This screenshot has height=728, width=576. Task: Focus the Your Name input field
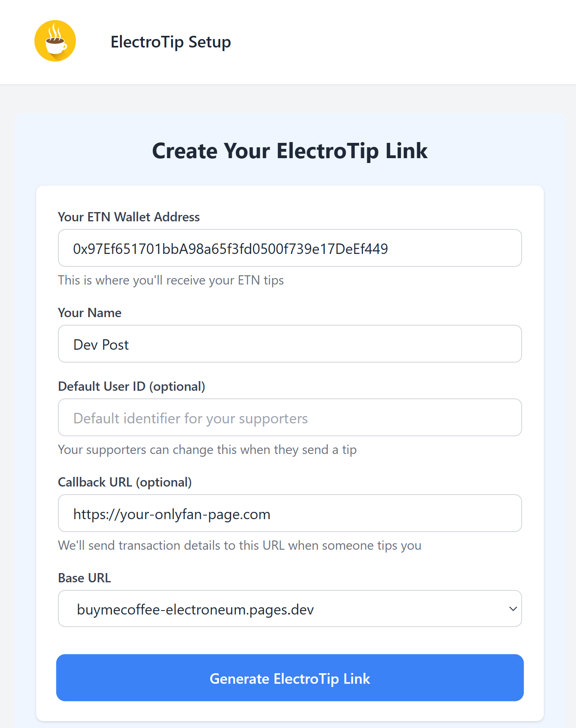(x=290, y=344)
